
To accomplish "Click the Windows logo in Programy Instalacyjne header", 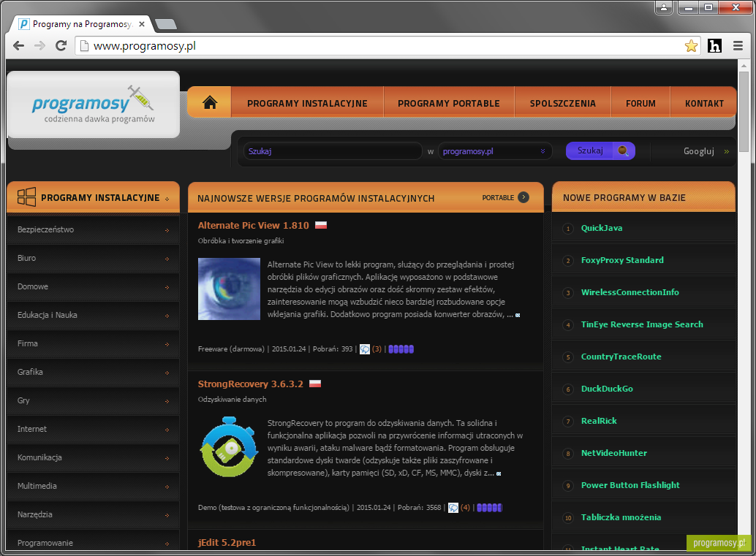I will [x=26, y=197].
